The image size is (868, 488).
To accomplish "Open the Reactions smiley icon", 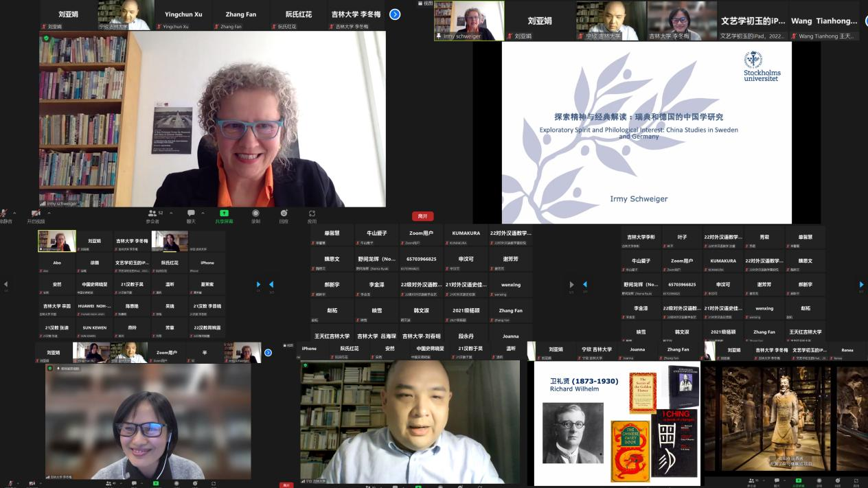I will click(284, 213).
